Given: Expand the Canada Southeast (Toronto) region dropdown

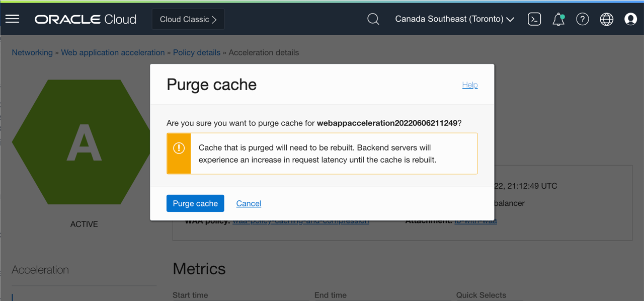Looking at the screenshot, I should [x=453, y=19].
